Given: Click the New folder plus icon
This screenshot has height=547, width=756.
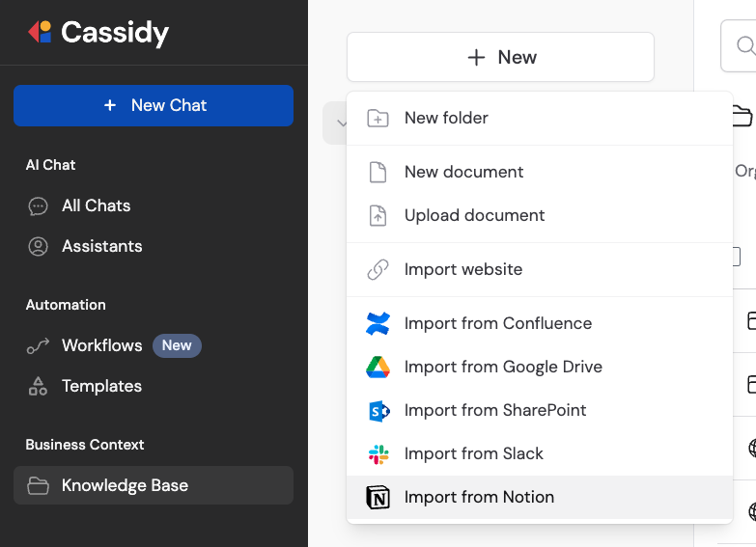Looking at the screenshot, I should point(378,118).
